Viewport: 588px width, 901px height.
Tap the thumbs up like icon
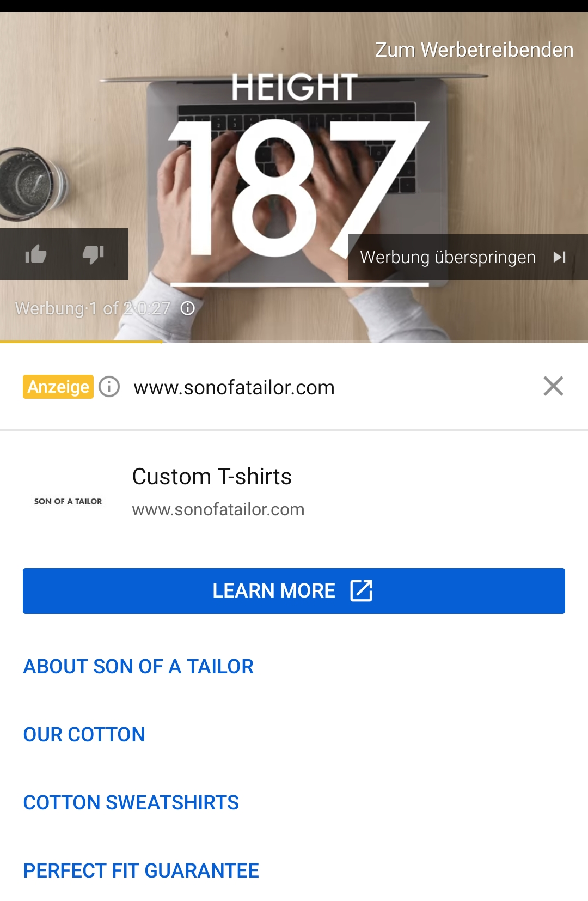point(36,254)
